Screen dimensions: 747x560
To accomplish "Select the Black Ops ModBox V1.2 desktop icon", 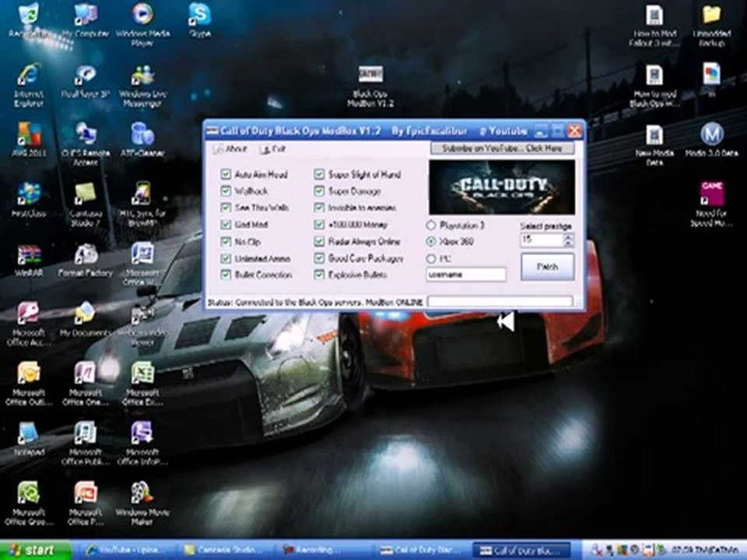I will (370, 85).
